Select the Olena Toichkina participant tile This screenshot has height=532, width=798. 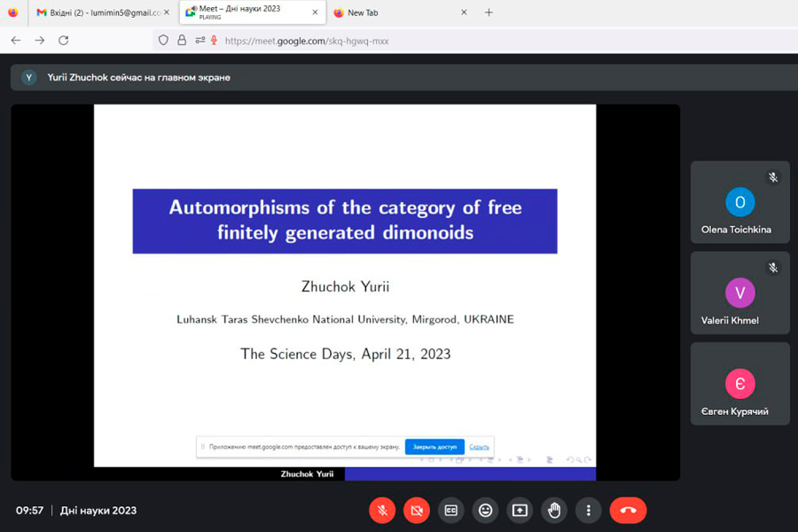740,202
